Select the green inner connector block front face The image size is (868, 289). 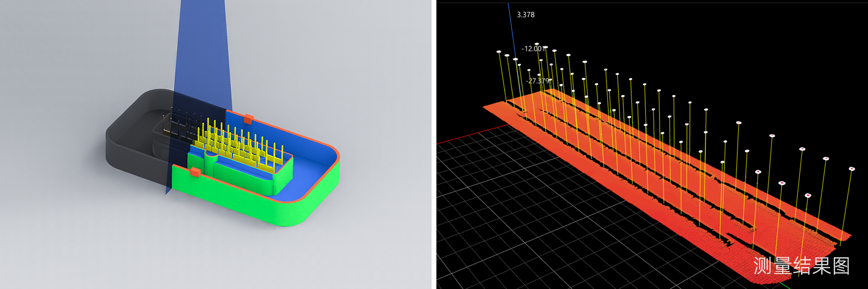(241, 176)
